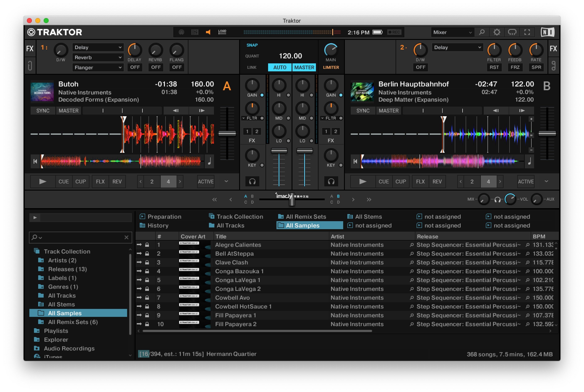The width and height of the screenshot is (584, 392).
Task: Click the crossfader fast right double arrow
Action: point(369,200)
